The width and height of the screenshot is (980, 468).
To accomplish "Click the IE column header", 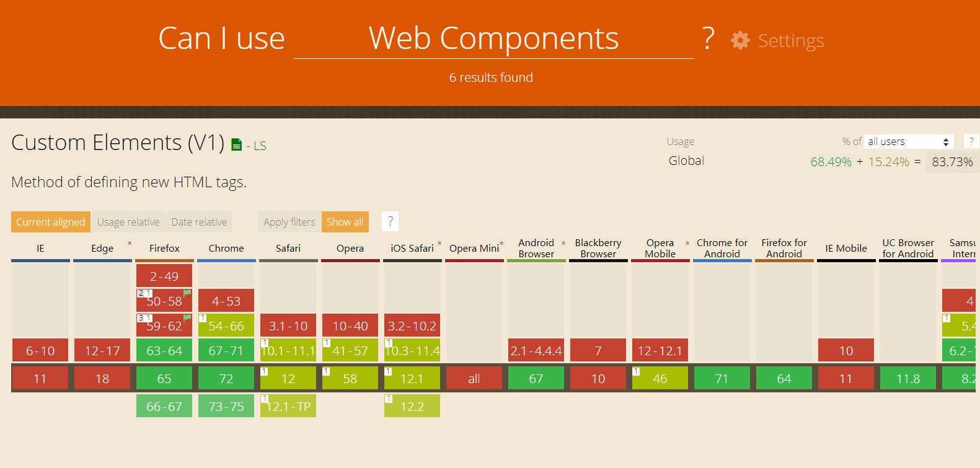I will pyautogui.click(x=40, y=248).
